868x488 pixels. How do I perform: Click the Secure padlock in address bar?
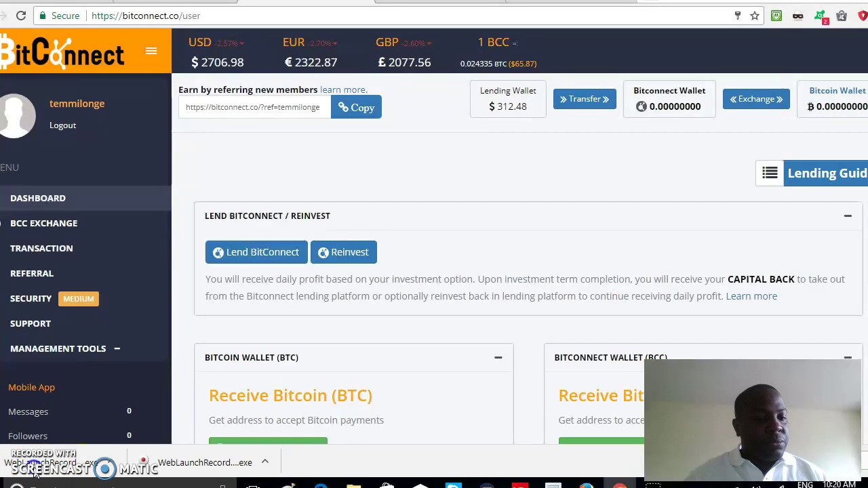pos(59,16)
